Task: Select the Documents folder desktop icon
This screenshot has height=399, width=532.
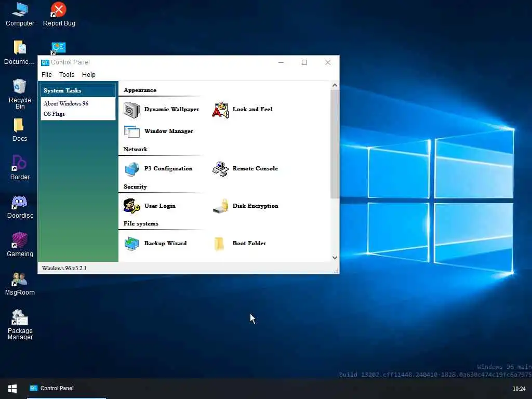Action: click(x=20, y=52)
